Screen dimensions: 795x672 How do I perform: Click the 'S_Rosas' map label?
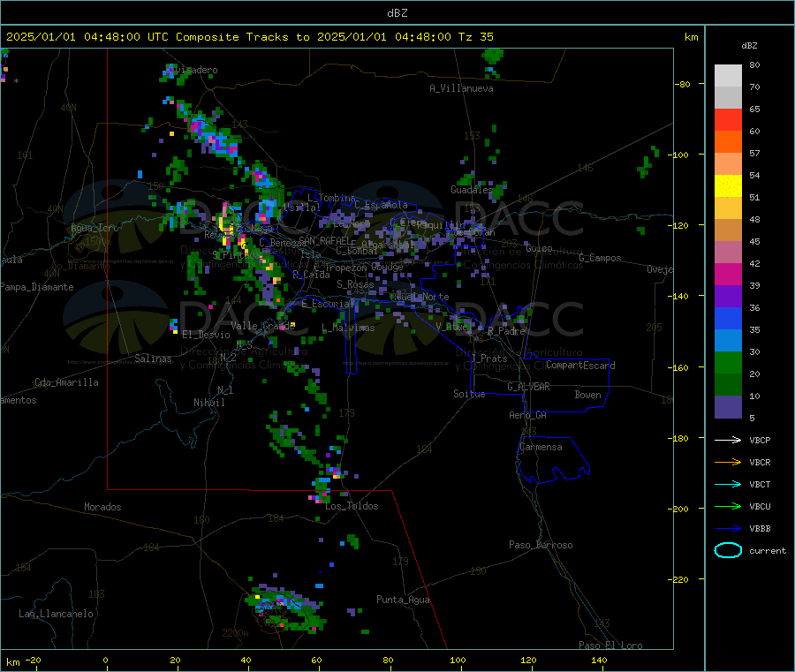tap(355, 284)
